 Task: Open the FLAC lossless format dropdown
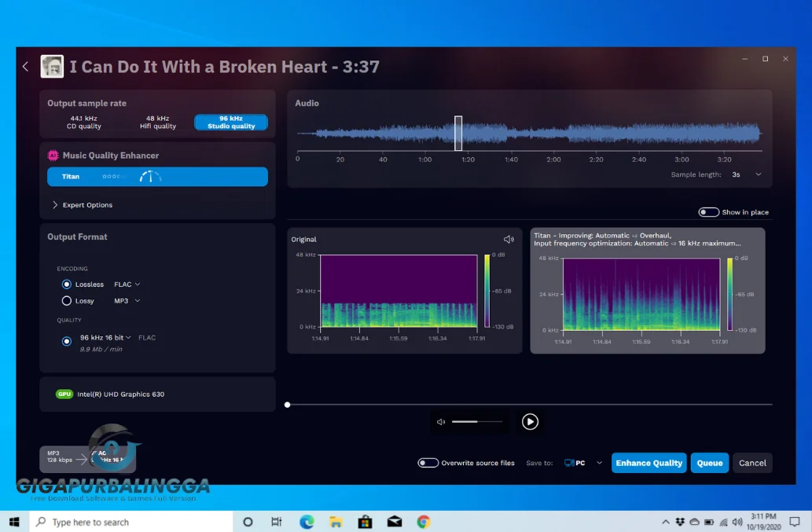[x=127, y=284]
